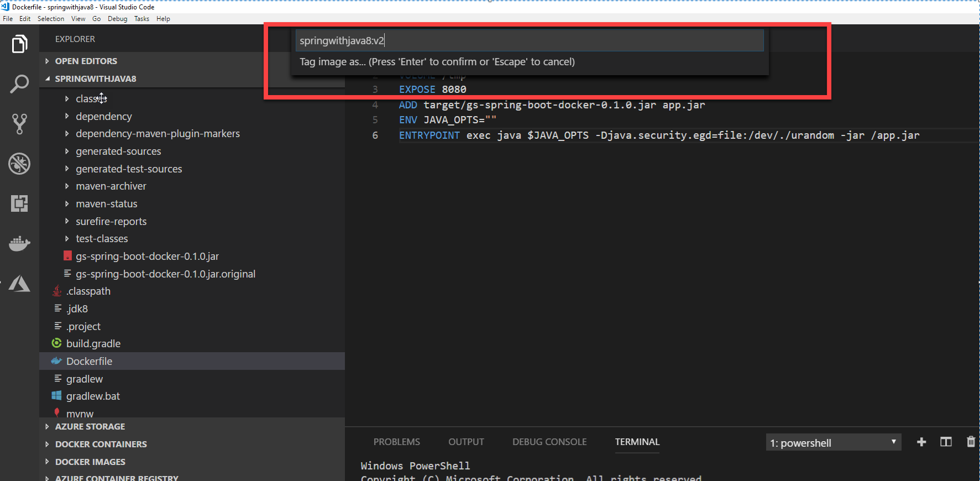The height and width of the screenshot is (481, 980).
Task: Collapse the SPRINGWITHJAVA8 folder section
Action: click(47, 79)
